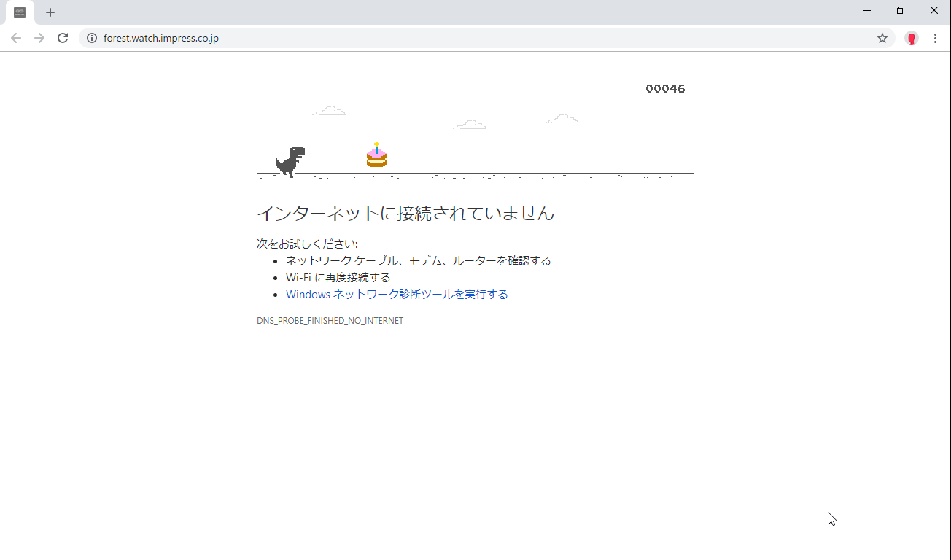Click the error code DNS_PROBE_FINISHED_NO_INTERNET

coord(330,321)
